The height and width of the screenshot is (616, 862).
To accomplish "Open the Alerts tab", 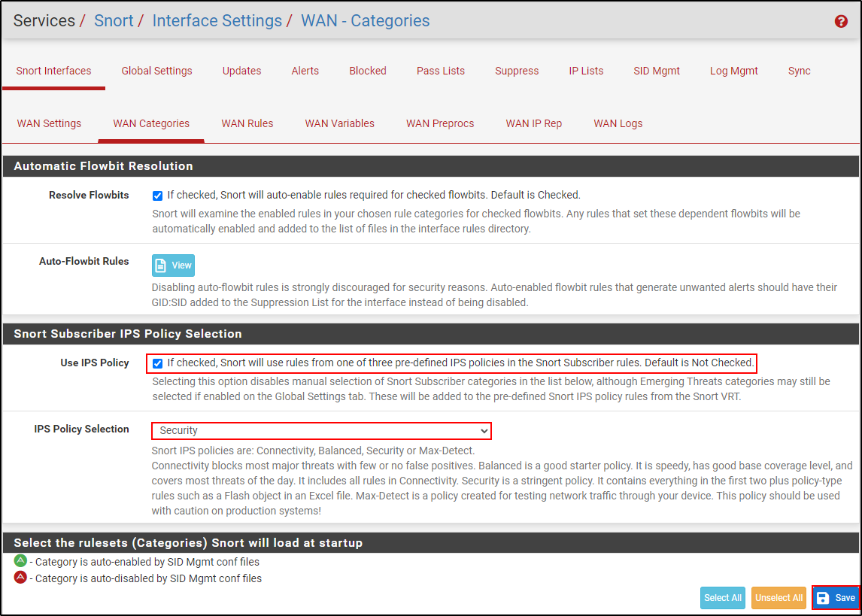I will pos(305,71).
